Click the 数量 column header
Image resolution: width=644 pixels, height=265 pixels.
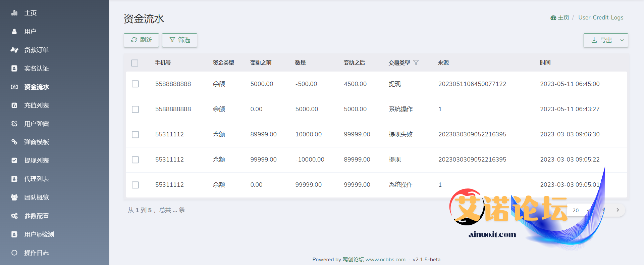(x=300, y=63)
